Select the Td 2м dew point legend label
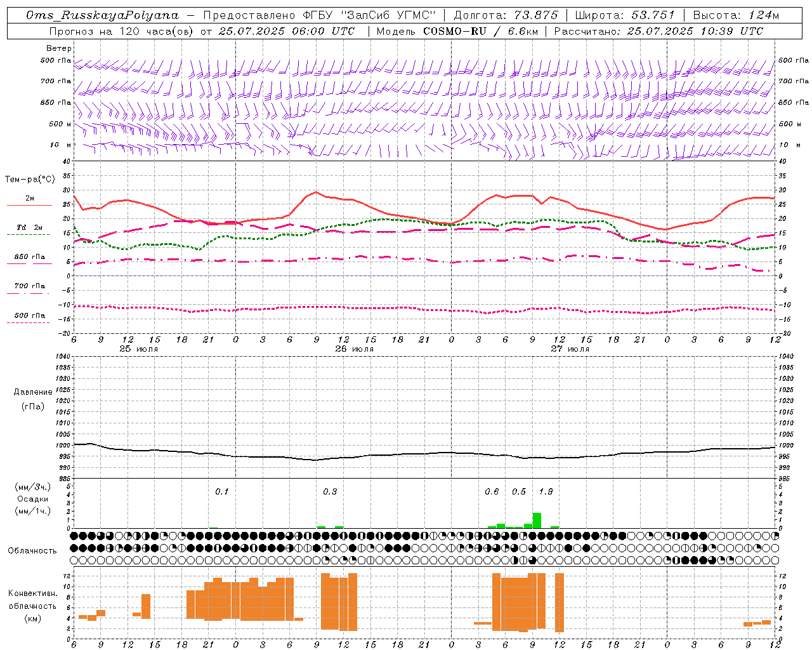The image size is (812, 650). [30, 227]
